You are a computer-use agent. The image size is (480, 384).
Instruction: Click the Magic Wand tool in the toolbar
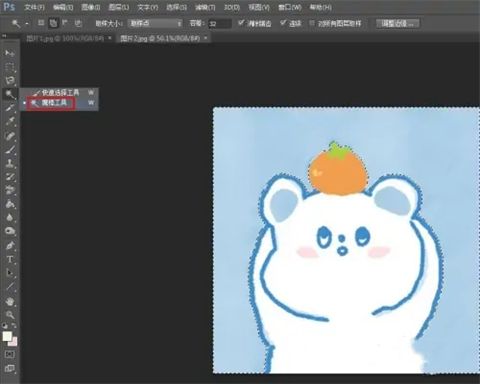10,94
